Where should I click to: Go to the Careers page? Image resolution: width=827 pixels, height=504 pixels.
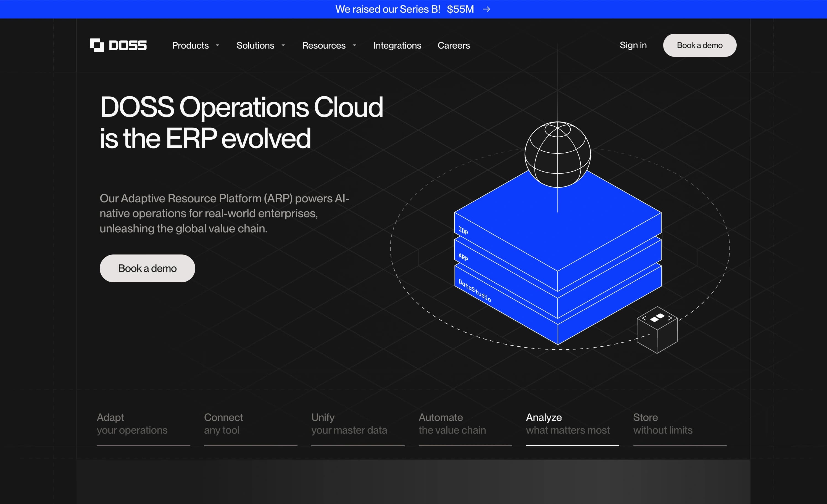(454, 45)
